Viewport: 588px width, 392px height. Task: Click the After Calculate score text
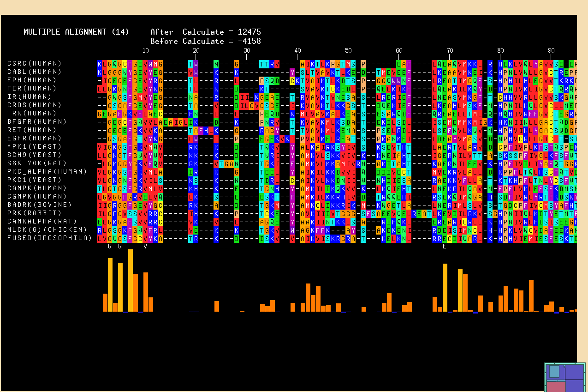(205, 32)
